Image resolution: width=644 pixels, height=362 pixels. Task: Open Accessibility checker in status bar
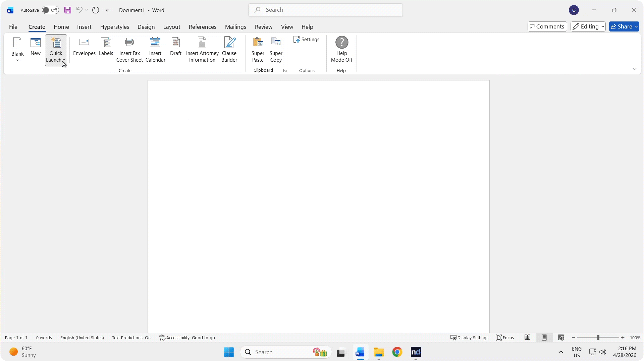click(187, 338)
